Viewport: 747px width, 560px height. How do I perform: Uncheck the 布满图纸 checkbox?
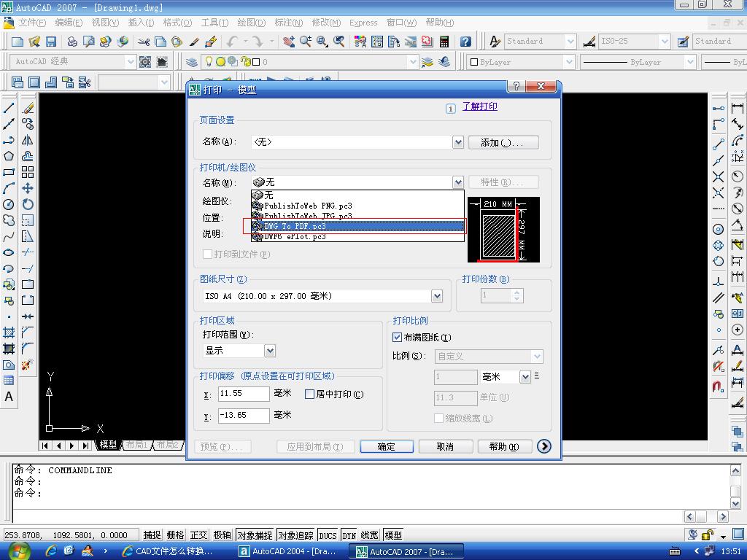(397, 337)
